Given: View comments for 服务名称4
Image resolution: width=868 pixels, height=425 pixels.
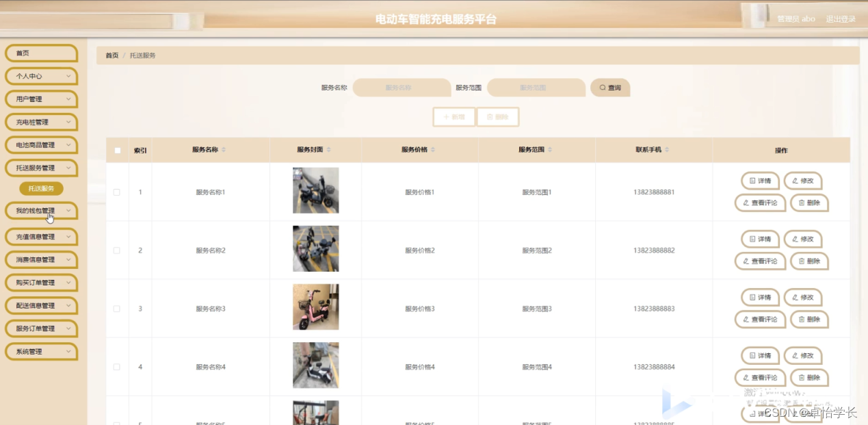Looking at the screenshot, I should point(760,378).
